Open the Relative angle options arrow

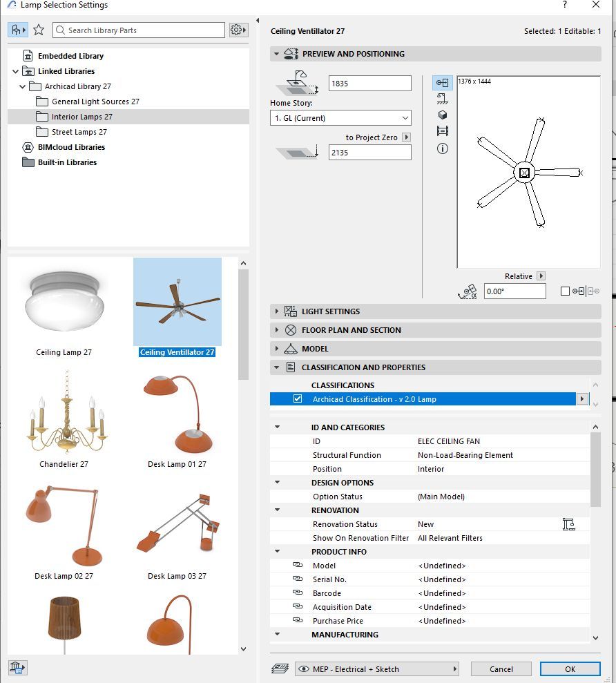(541, 276)
